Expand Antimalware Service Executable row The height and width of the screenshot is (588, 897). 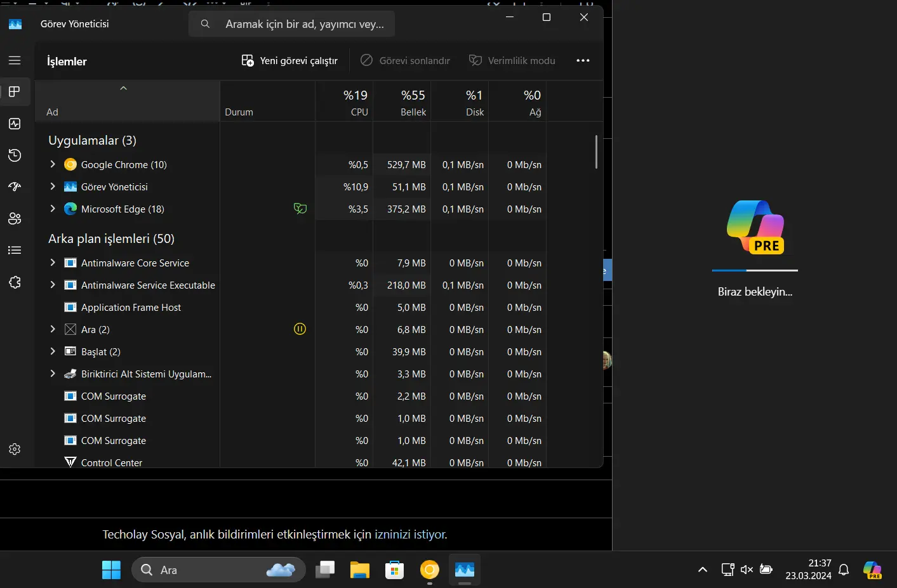tap(53, 285)
